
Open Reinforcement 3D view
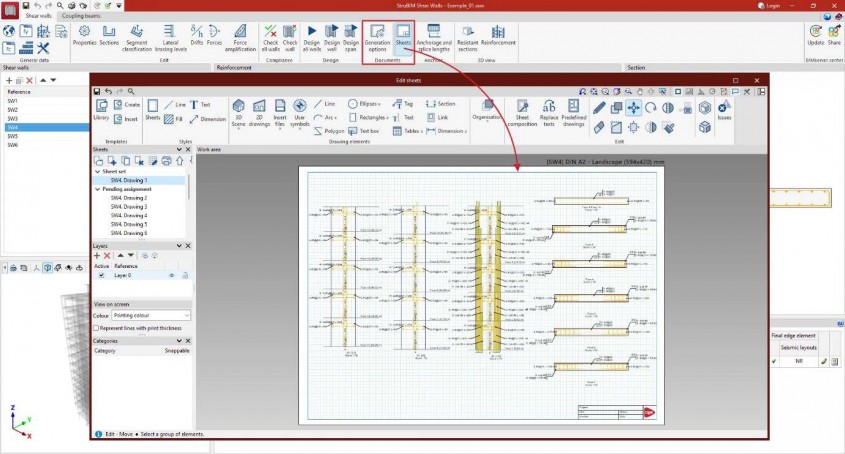coord(498,36)
